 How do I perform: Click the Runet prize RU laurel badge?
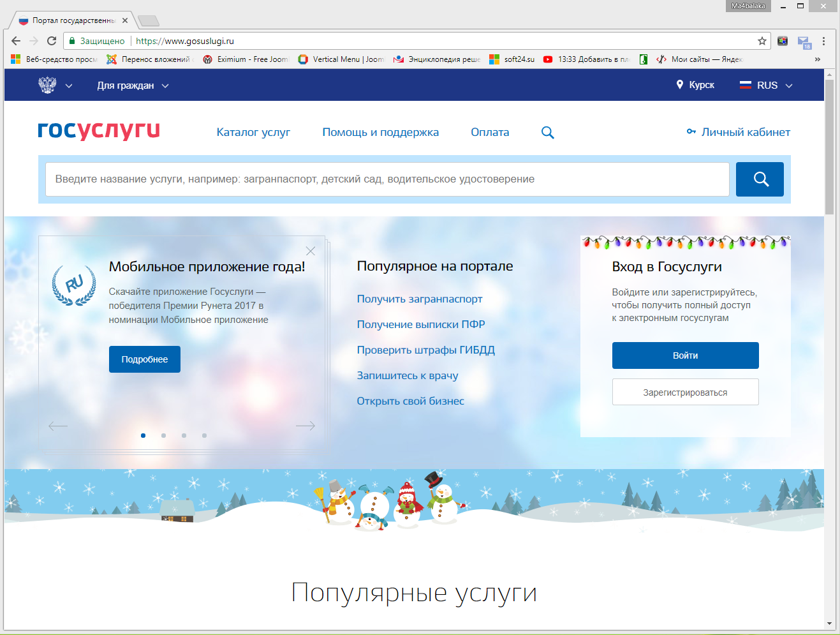[x=74, y=285]
